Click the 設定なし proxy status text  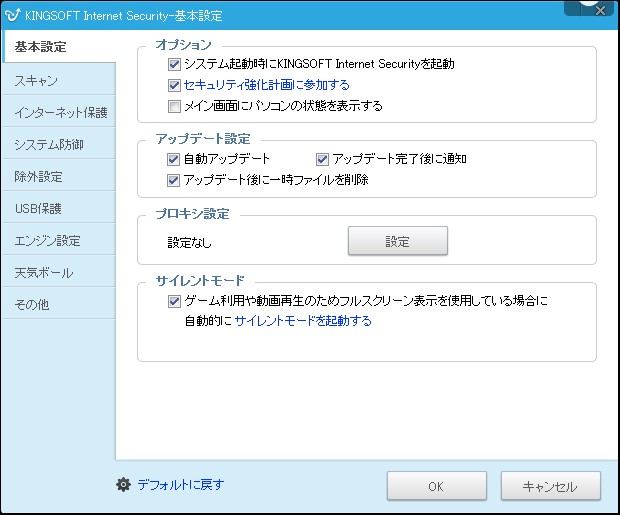tap(189, 242)
